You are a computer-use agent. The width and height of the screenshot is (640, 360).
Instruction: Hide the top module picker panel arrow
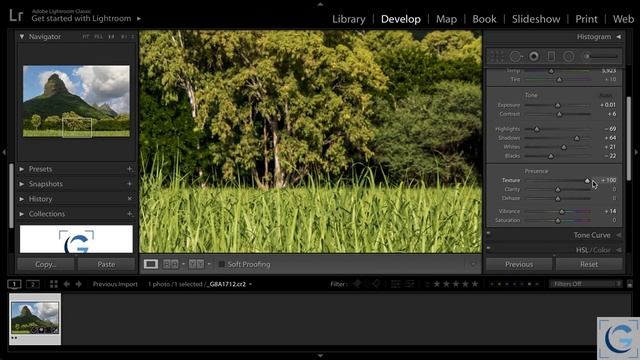(x=320, y=4)
